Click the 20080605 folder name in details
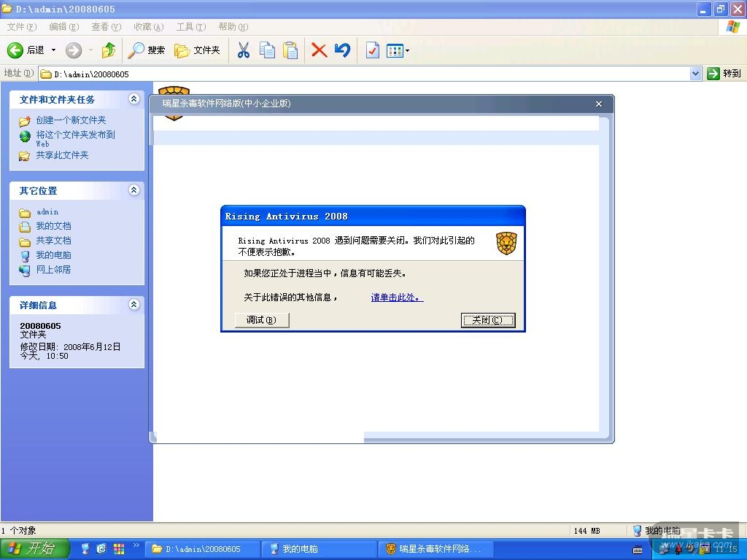 pyautogui.click(x=41, y=326)
